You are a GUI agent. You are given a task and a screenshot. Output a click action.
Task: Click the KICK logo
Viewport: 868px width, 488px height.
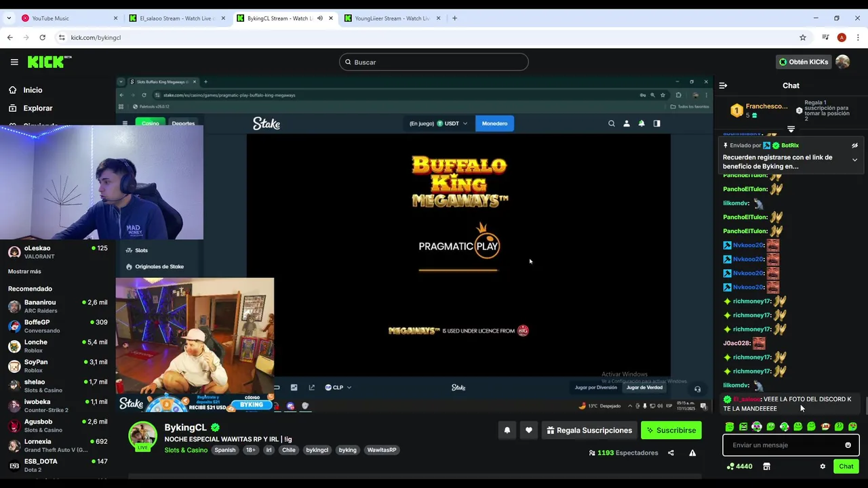50,62
